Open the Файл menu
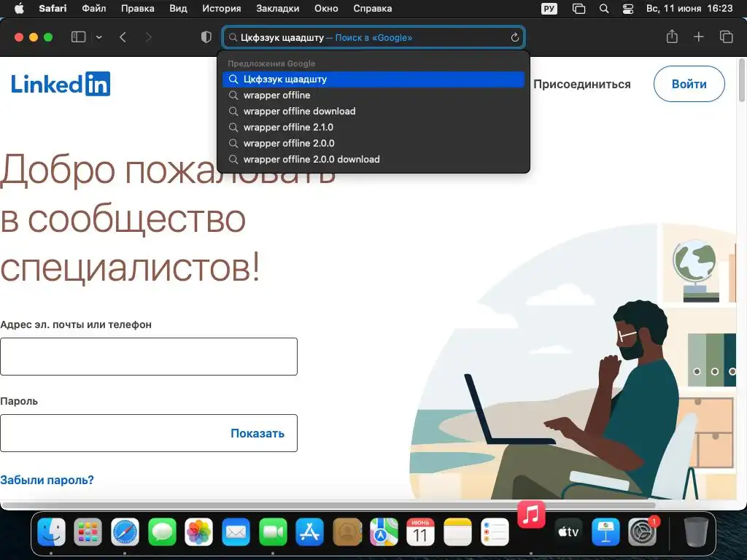The width and height of the screenshot is (747, 560). point(94,9)
